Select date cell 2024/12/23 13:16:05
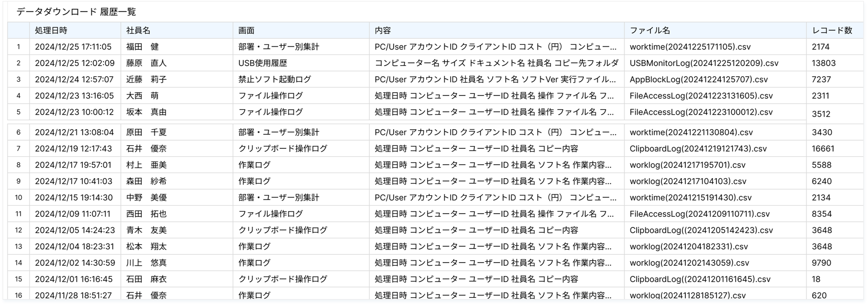The image size is (868, 305). pyautogui.click(x=74, y=96)
